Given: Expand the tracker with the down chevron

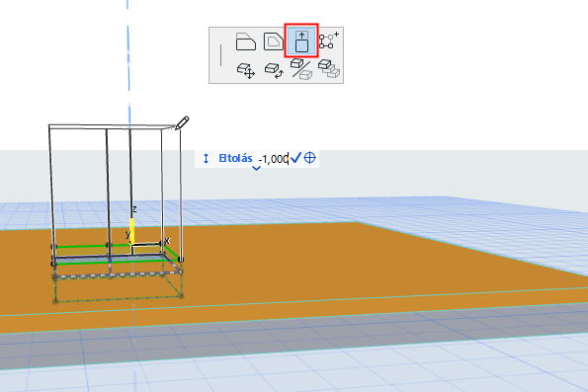Looking at the screenshot, I should (257, 168).
